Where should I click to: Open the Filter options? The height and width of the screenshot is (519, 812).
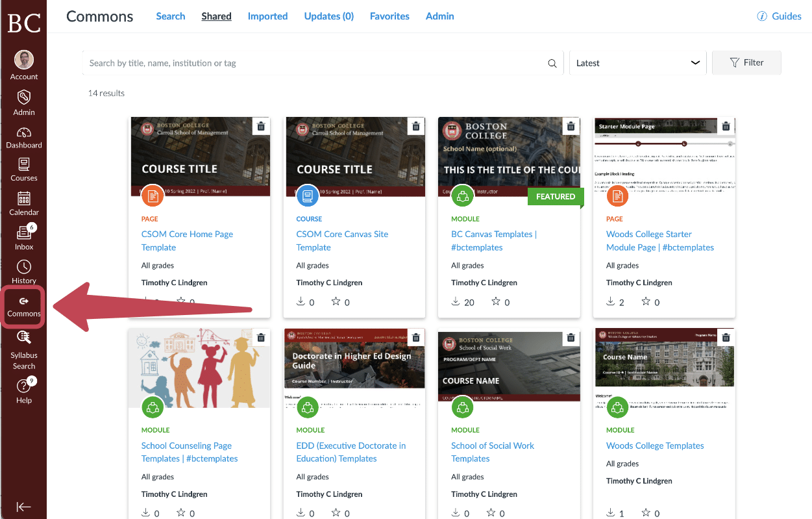point(746,62)
